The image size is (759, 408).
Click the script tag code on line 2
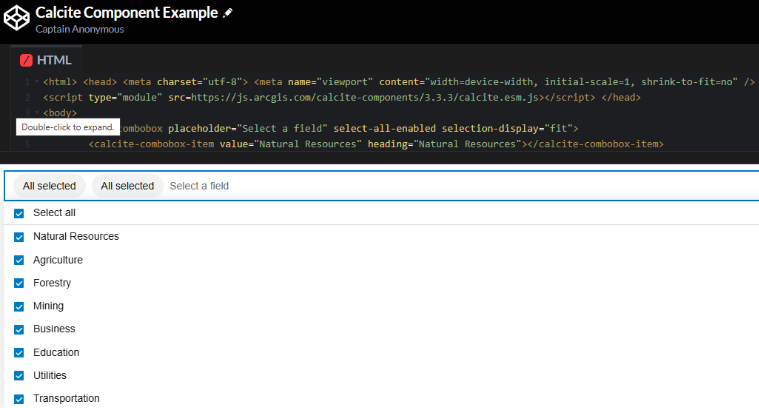point(342,97)
